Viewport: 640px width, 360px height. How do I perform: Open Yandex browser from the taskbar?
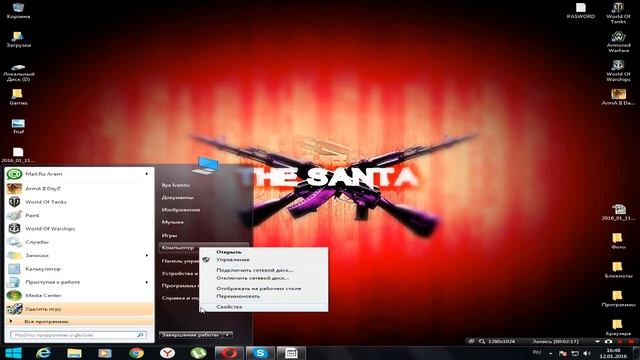167,353
